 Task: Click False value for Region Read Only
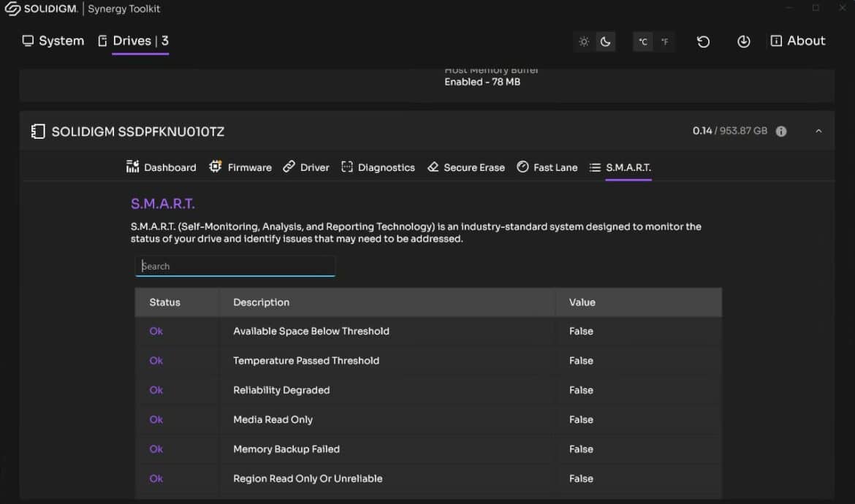[581, 478]
